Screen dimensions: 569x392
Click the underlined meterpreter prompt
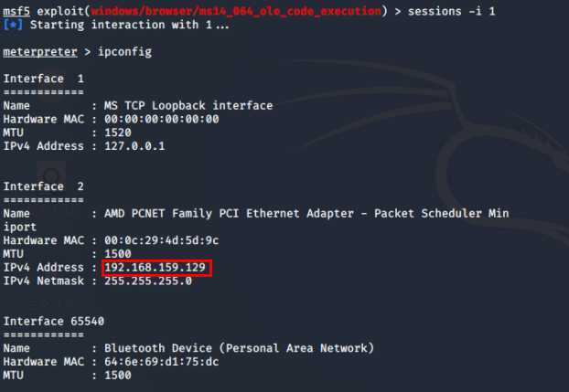click(x=40, y=51)
